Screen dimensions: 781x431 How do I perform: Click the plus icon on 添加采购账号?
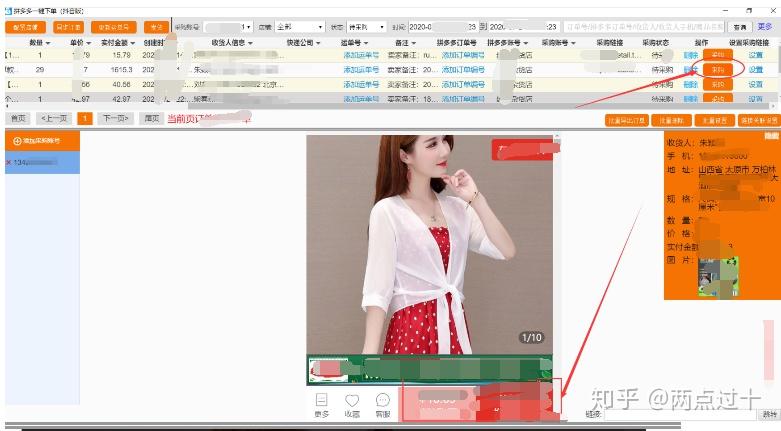click(x=17, y=141)
